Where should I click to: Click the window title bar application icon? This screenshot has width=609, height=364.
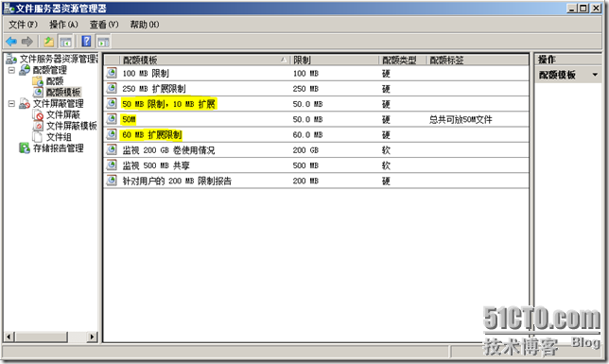(9, 8)
